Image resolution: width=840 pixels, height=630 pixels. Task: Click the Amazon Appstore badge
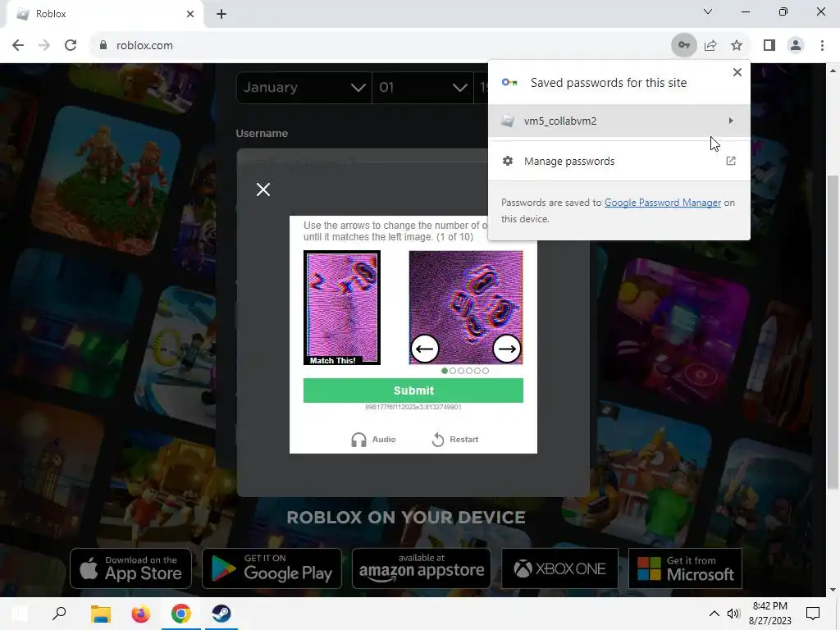[x=422, y=568]
